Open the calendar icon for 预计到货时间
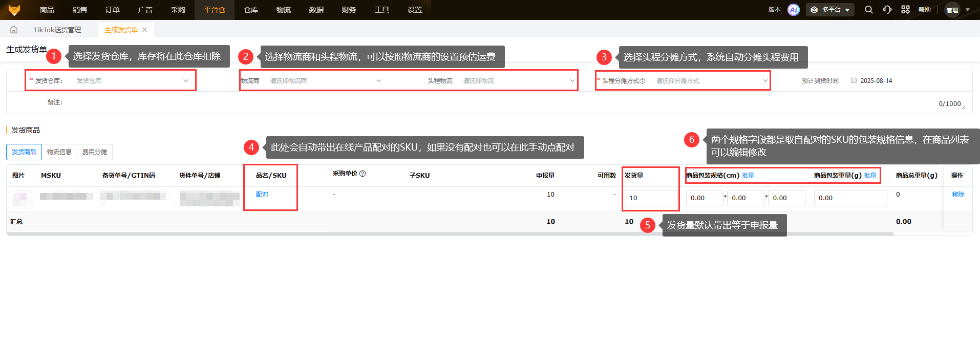980x362 pixels. (854, 80)
